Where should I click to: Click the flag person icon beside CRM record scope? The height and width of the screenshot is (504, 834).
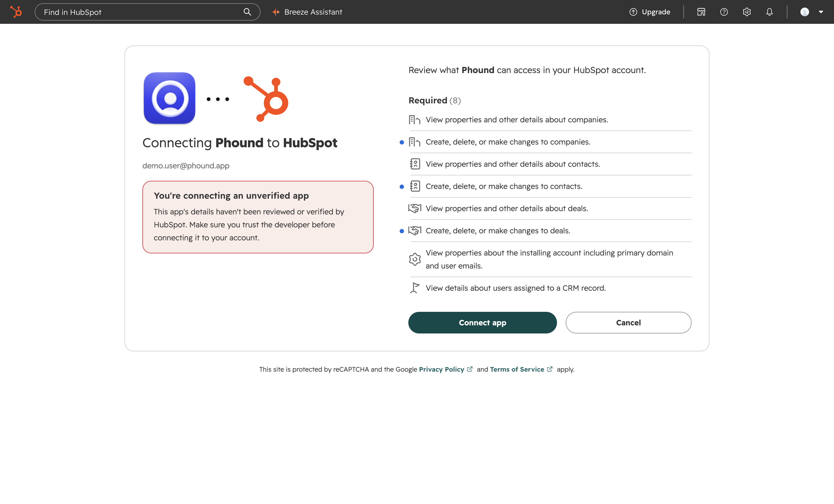[415, 288]
